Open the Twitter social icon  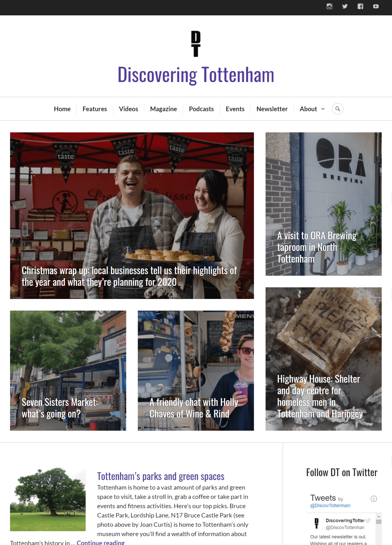click(345, 6)
